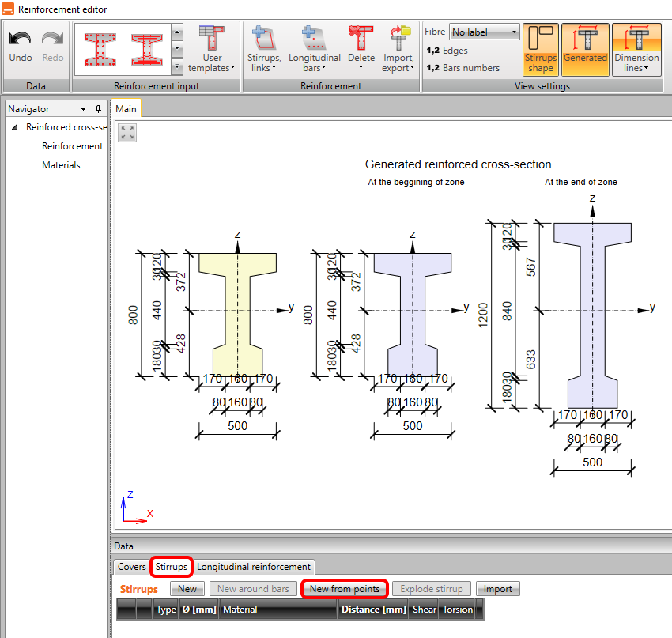The height and width of the screenshot is (638, 672).
Task: Click the New from points button
Action: [x=344, y=589]
